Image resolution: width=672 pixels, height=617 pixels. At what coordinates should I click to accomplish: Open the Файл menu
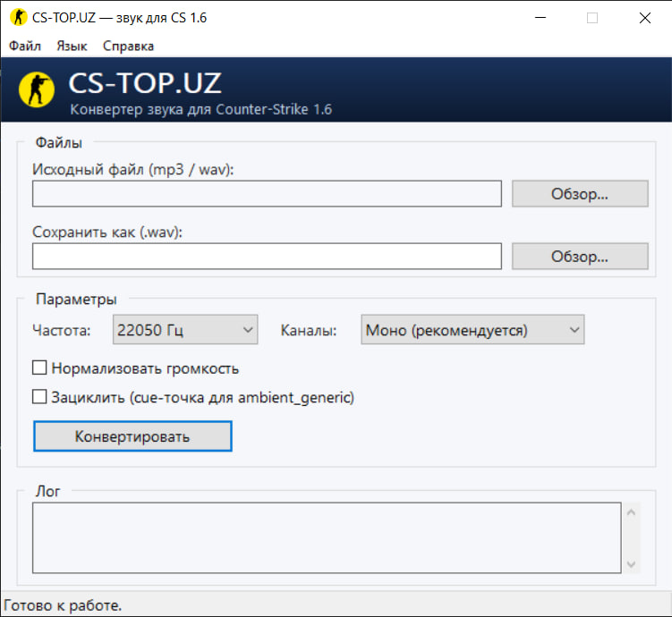coord(25,46)
